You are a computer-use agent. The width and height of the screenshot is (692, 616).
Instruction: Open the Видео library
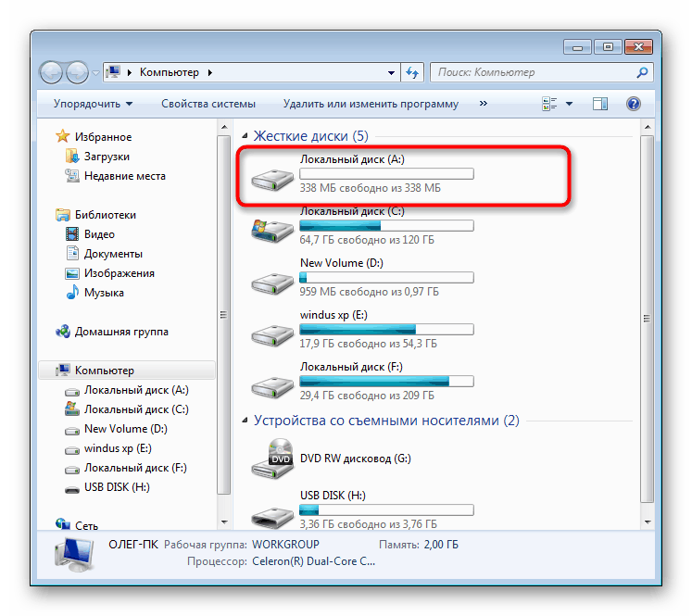[99, 233]
